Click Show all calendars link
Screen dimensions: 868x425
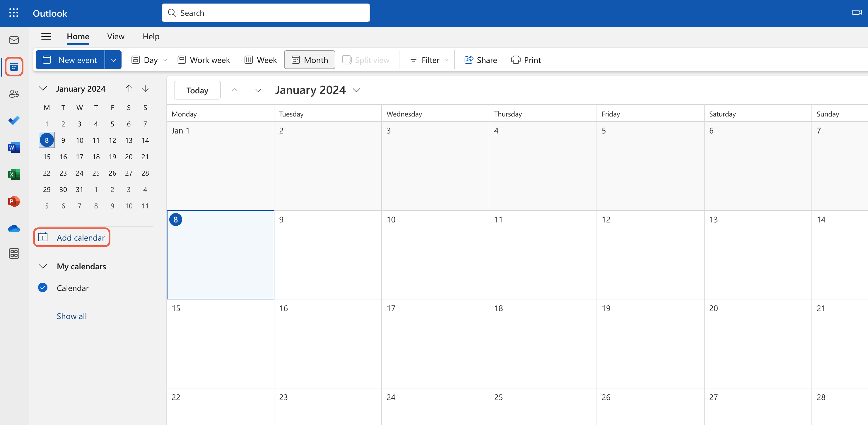click(x=71, y=316)
